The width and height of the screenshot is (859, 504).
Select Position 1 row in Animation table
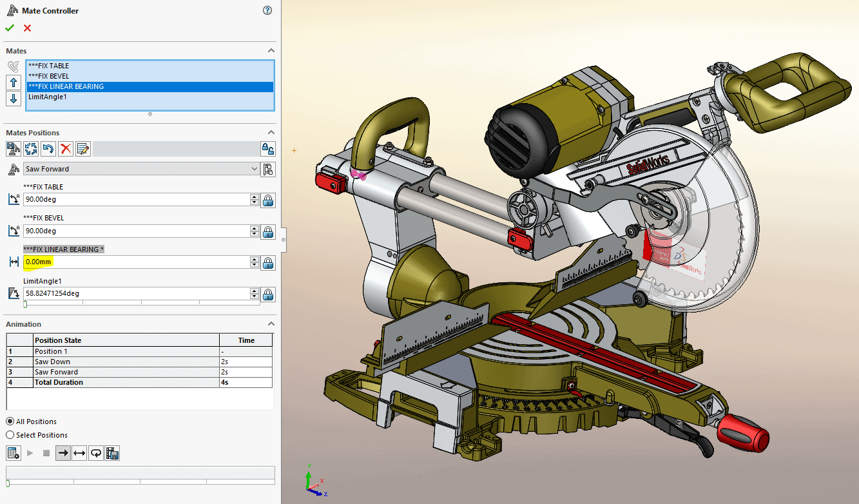pyautogui.click(x=139, y=351)
